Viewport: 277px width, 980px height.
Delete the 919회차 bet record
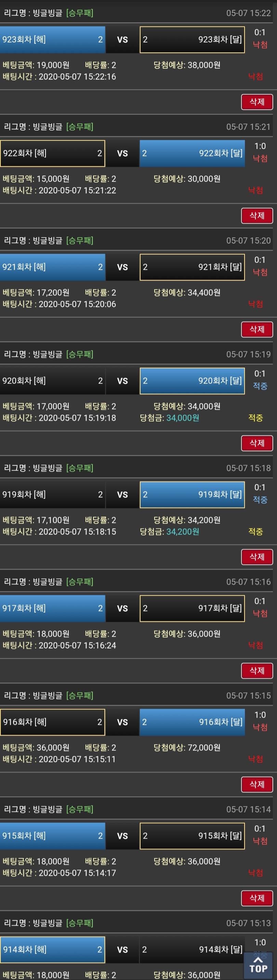coord(257,557)
